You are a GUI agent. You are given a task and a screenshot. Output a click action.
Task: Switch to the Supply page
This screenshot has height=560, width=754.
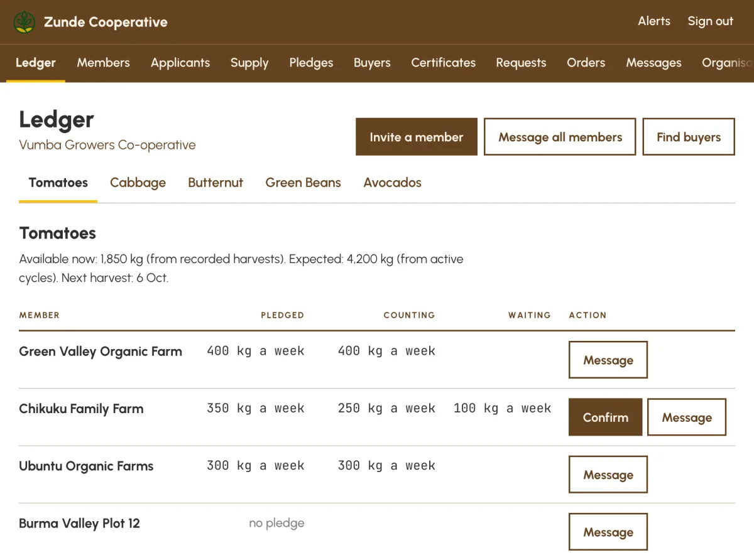(x=249, y=63)
